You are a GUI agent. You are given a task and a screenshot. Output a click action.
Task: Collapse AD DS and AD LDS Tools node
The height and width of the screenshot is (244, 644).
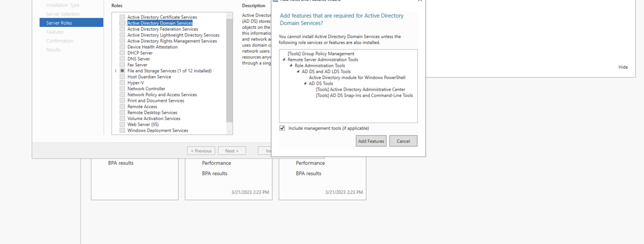point(298,72)
